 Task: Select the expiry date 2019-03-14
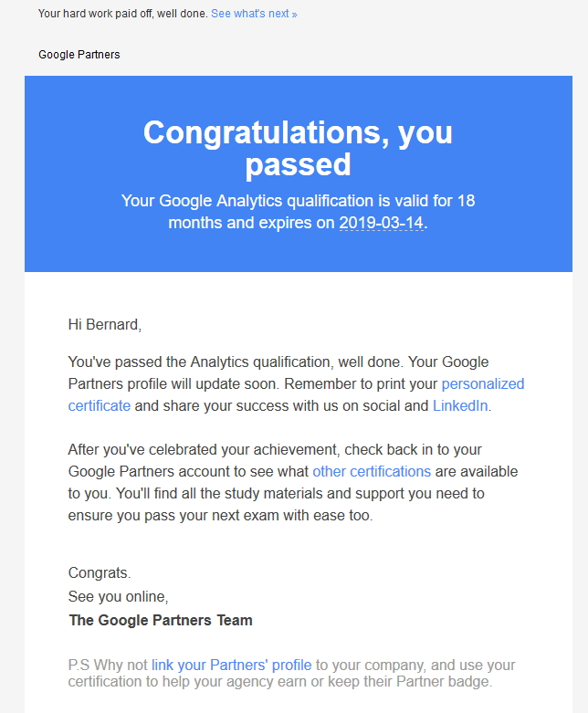coord(381,223)
